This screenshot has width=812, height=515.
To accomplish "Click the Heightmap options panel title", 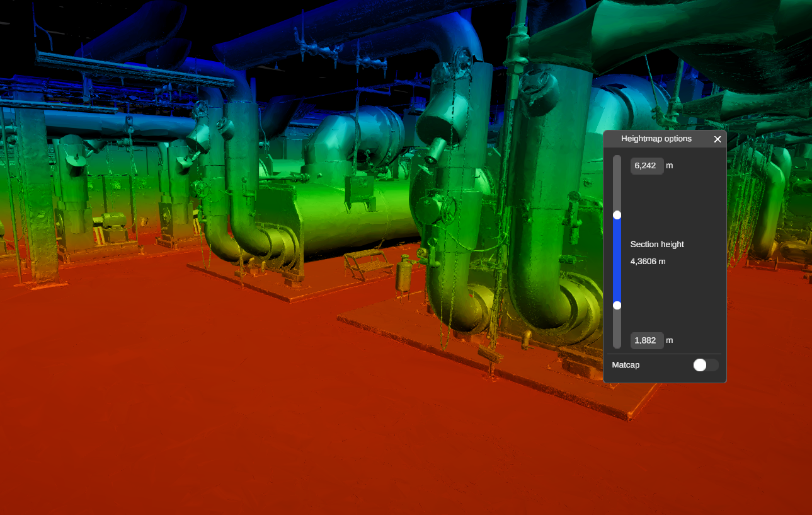I will point(656,139).
